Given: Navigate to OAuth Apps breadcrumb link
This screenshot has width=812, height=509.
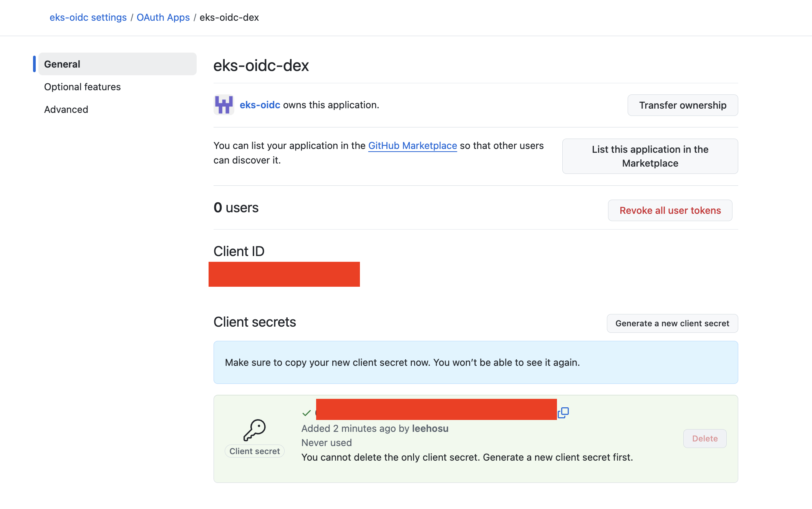Looking at the screenshot, I should pyautogui.click(x=163, y=17).
